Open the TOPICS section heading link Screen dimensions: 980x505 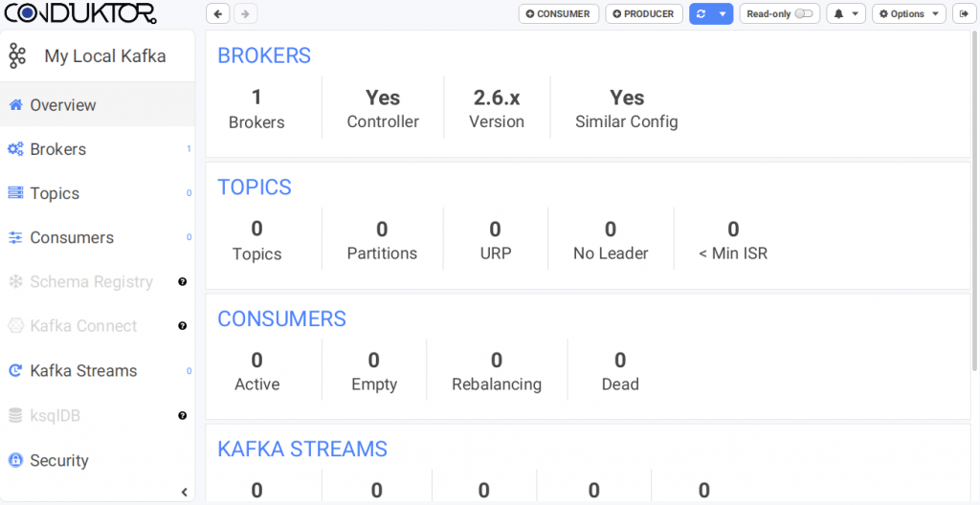click(254, 187)
